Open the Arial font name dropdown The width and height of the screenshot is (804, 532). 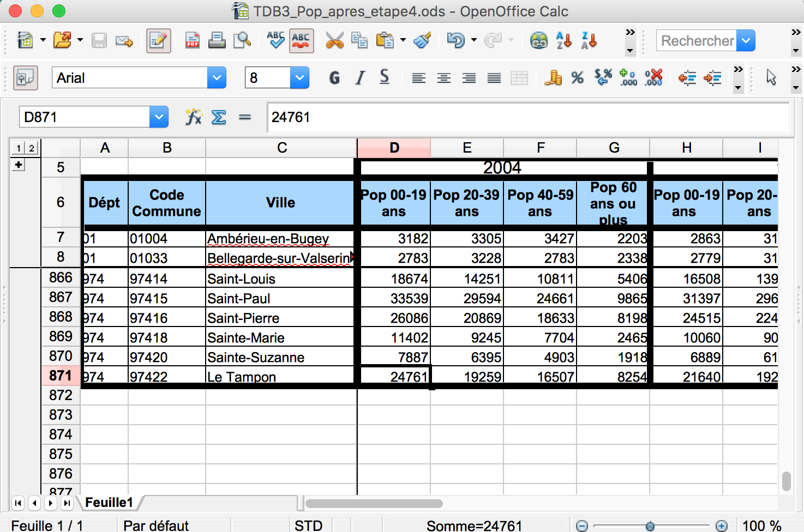click(x=217, y=78)
